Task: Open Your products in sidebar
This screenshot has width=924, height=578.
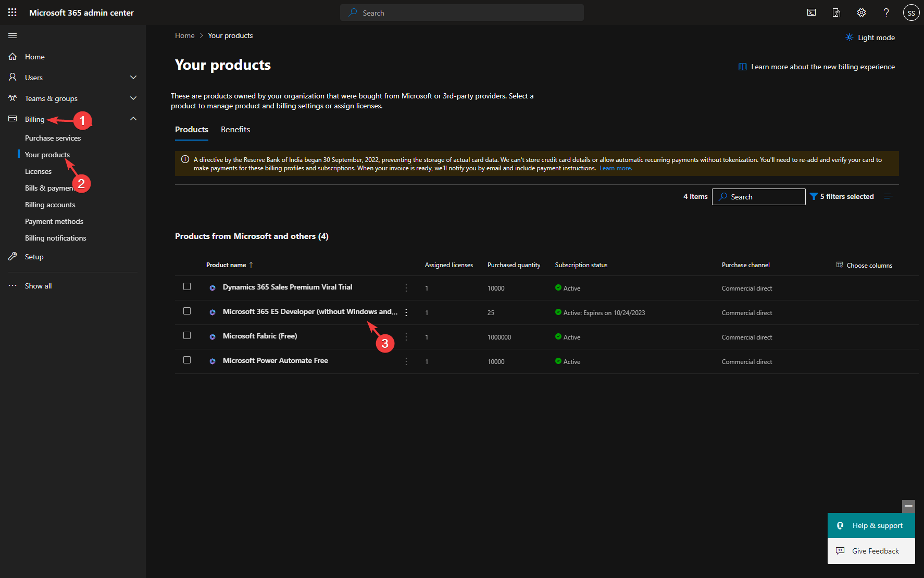Action: [x=47, y=155]
